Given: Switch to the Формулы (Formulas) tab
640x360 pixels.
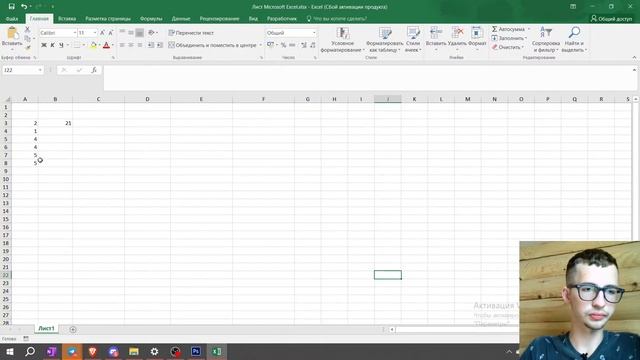Looking at the screenshot, I should click(x=151, y=19).
